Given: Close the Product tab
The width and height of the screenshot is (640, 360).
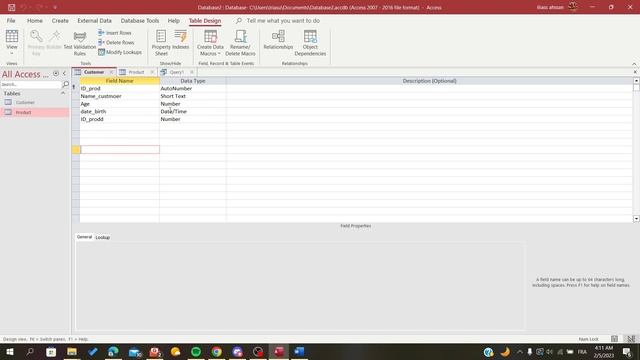Looking at the screenshot, I should (x=152, y=72).
